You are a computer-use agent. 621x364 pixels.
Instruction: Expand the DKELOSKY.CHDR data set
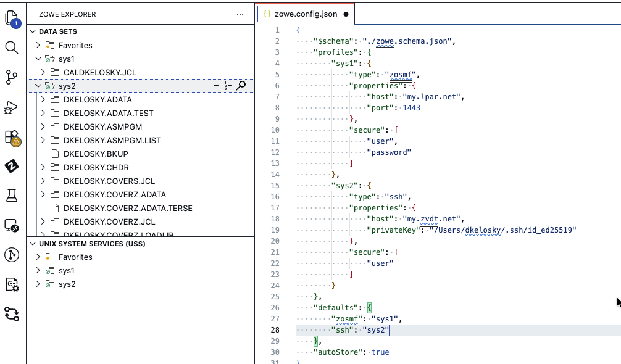43,167
